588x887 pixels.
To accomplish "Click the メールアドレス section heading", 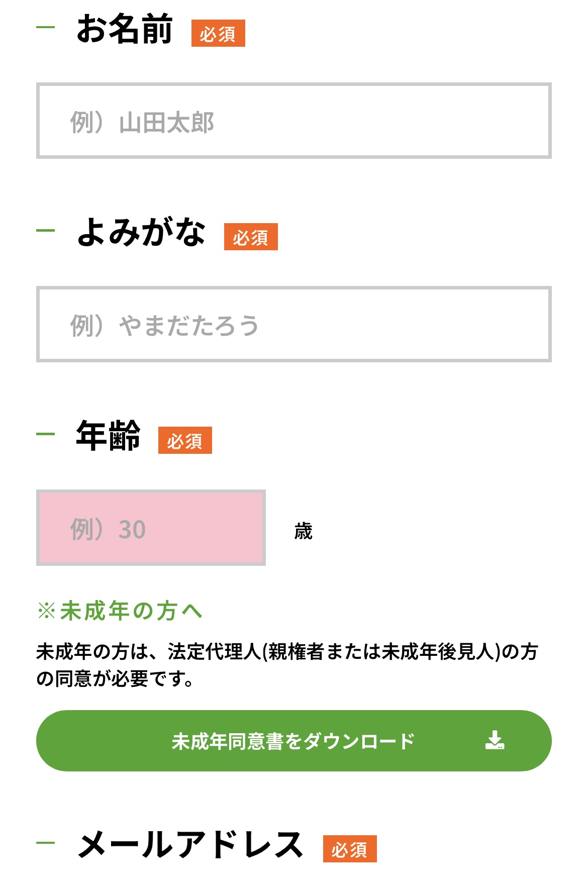I will coord(190,844).
